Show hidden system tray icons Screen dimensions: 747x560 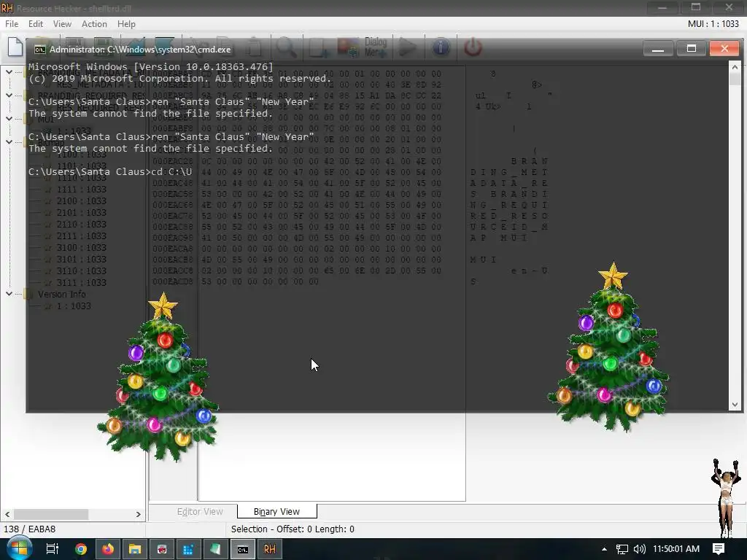[604, 549]
